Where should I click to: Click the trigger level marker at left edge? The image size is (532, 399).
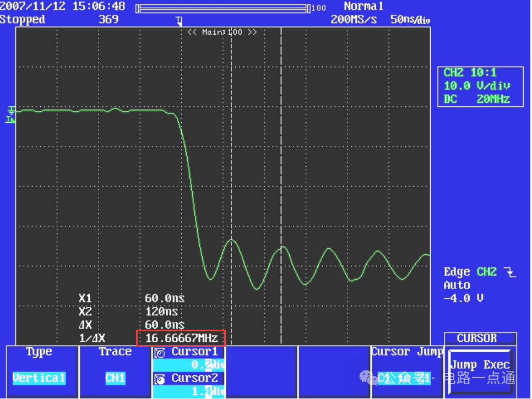[x=10, y=119]
